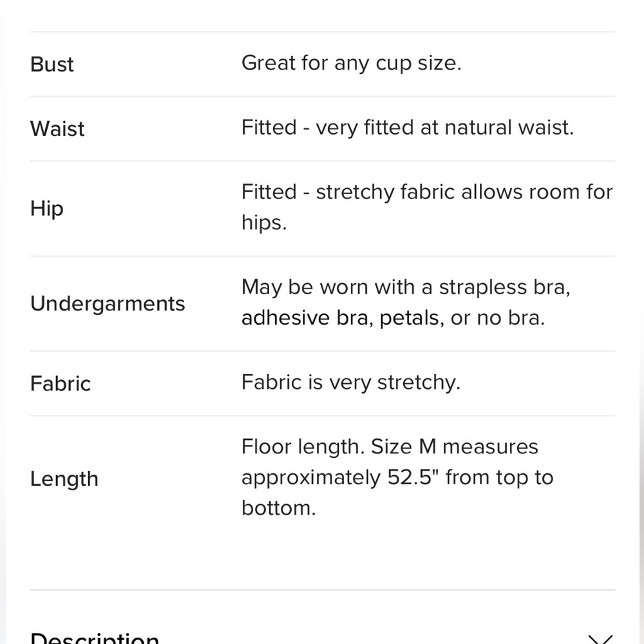The width and height of the screenshot is (644, 644).
Task: Click the word 'hips.' in Hip description
Action: (x=264, y=223)
